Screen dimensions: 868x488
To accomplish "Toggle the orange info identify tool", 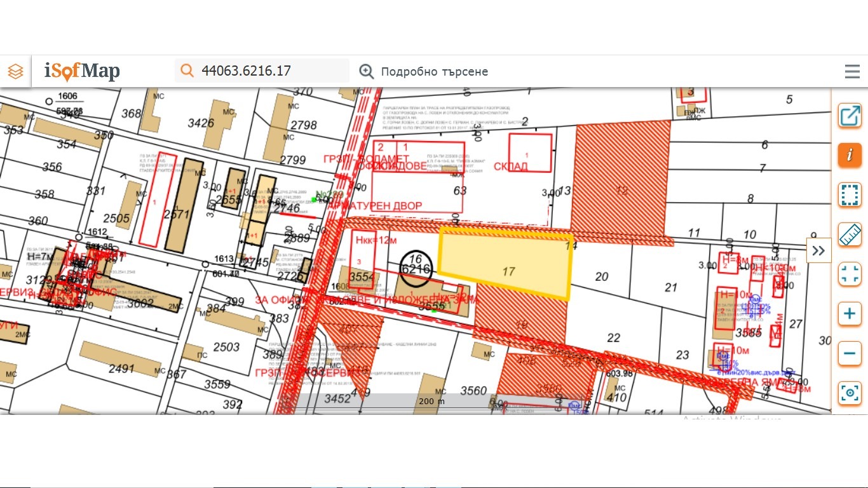I will click(850, 155).
